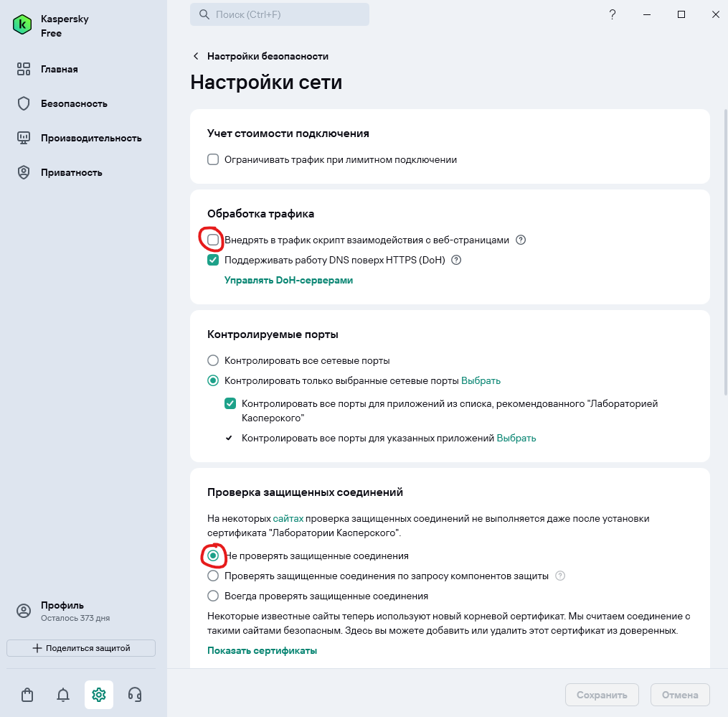
Task: Open the store bag icon
Action: coord(27,695)
